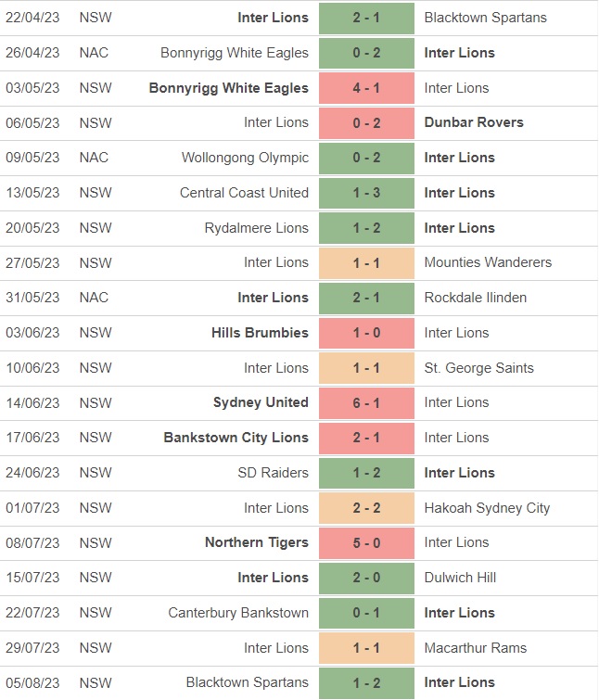Screen dimensions: 599x700
Task: Click the 0 - 2 score against Dunbar Rovers
Action: (x=366, y=122)
